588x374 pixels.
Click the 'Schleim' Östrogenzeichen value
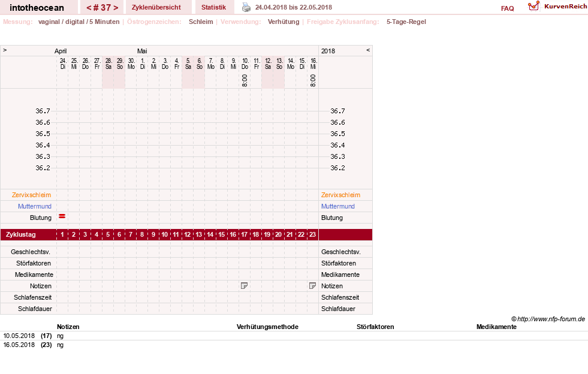tap(201, 22)
